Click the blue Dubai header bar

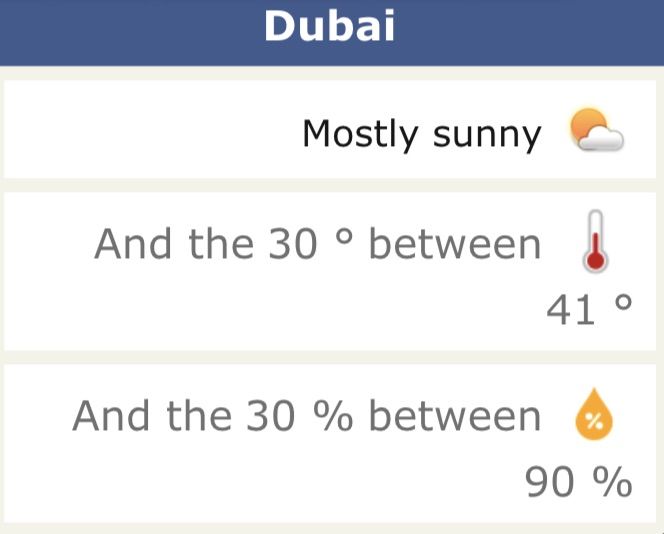332,33
